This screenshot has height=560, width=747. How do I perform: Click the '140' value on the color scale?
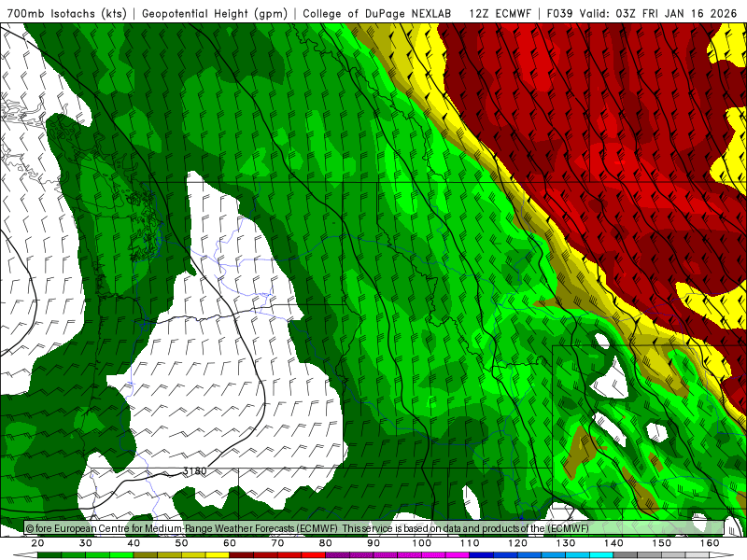point(613,543)
